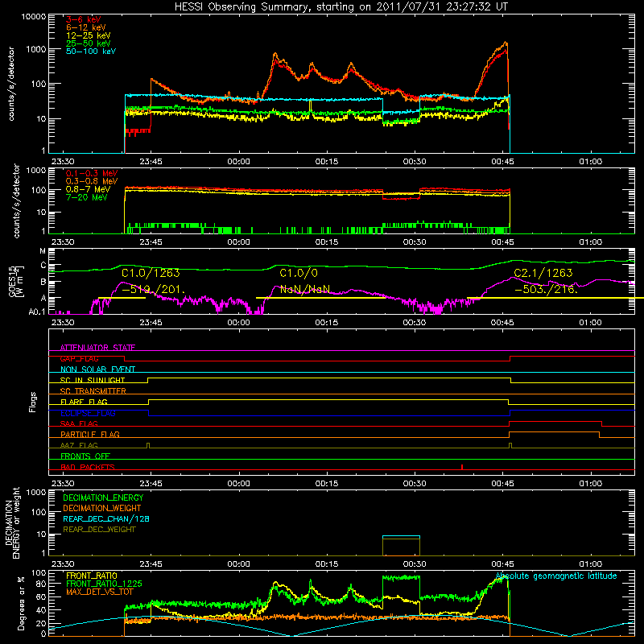Click the MAX_DET_VS_TOT legend label
Image resolution: width=644 pixels, height=644 pixels.
(99, 592)
